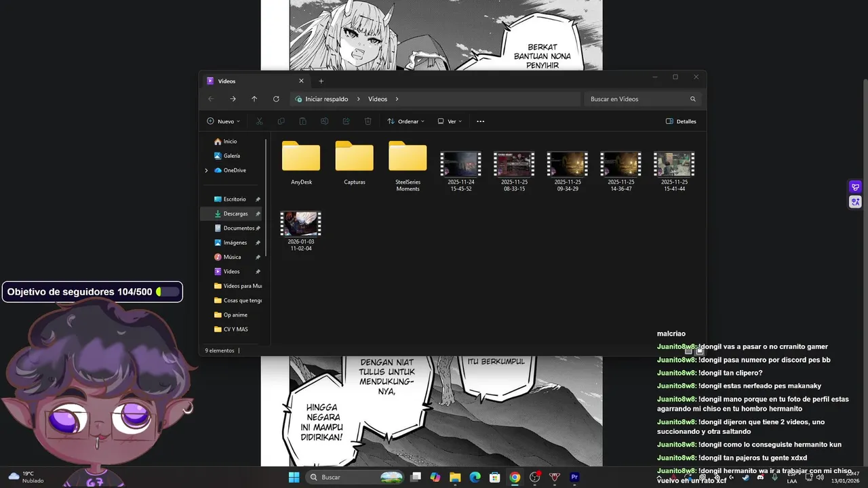Viewport: 868px width, 488px height.
Task: Click the search magnifier in Explorer
Action: click(692, 99)
